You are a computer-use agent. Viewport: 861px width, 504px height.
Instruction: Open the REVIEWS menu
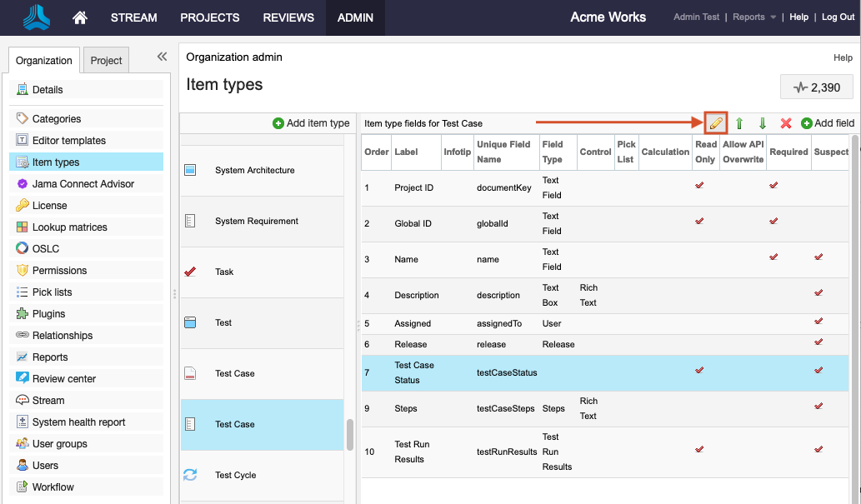pyautogui.click(x=288, y=17)
